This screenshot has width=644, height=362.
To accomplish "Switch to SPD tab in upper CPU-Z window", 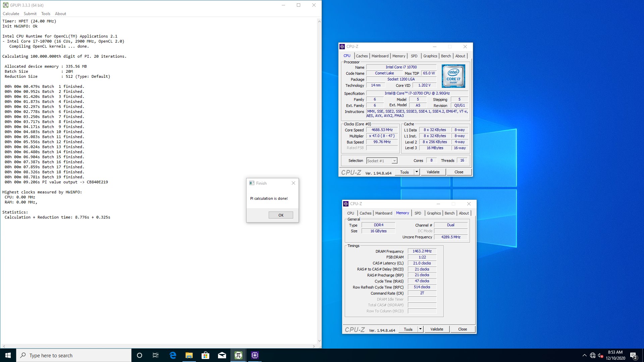I will (x=414, y=56).
